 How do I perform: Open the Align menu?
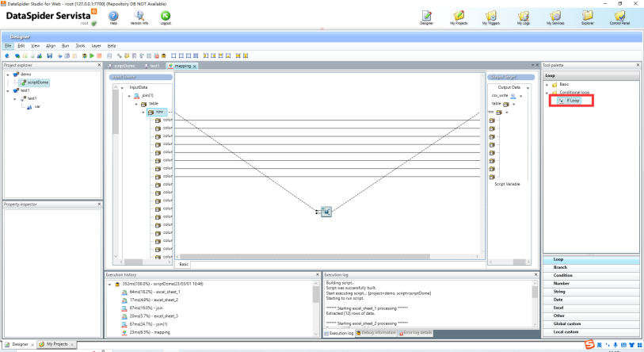[x=51, y=46]
